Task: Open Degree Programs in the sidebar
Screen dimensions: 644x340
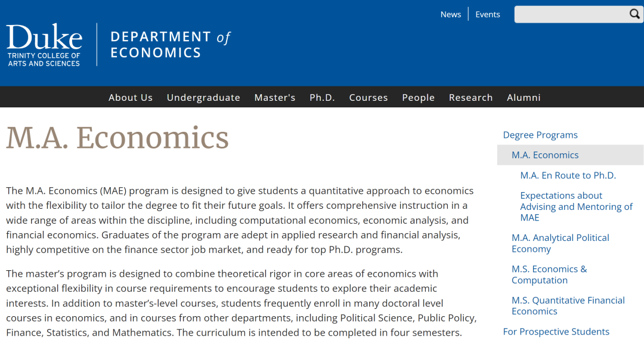Action: (540, 135)
